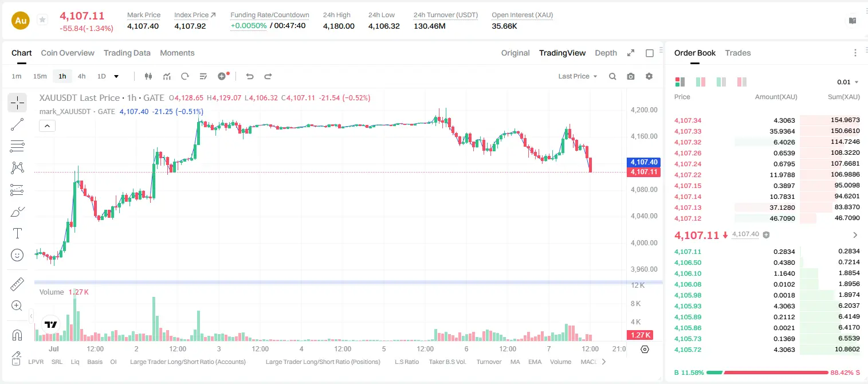The width and height of the screenshot is (868, 384).
Task: Redo the last chart action
Action: [268, 76]
